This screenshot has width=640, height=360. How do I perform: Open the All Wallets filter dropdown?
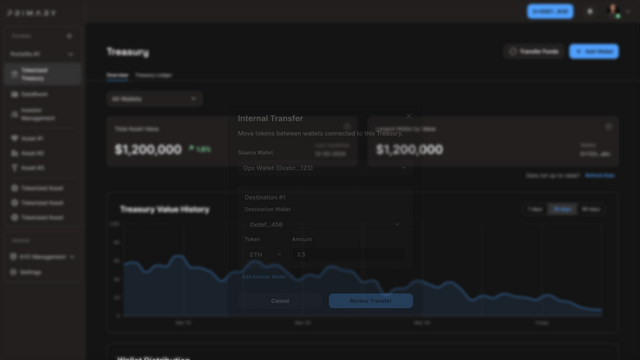tap(154, 99)
